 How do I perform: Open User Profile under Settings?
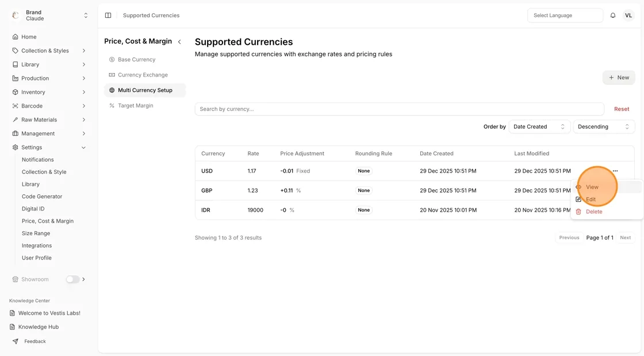pos(37,258)
